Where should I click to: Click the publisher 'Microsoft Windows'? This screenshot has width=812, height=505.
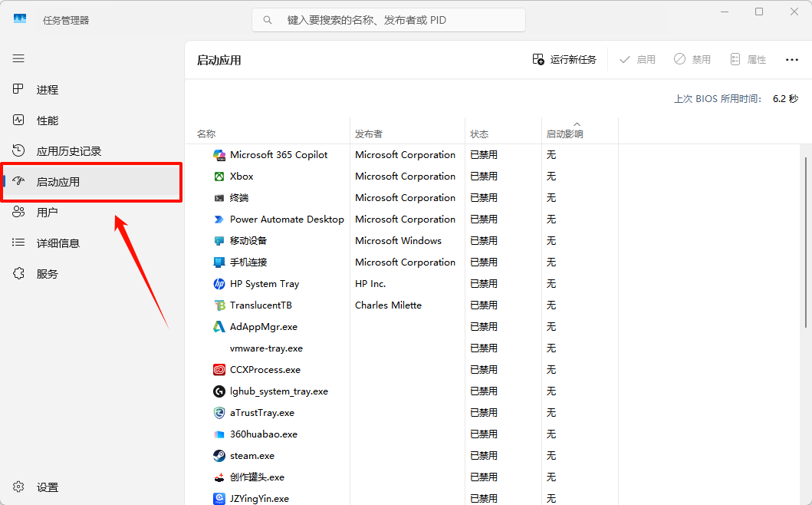pyautogui.click(x=398, y=241)
